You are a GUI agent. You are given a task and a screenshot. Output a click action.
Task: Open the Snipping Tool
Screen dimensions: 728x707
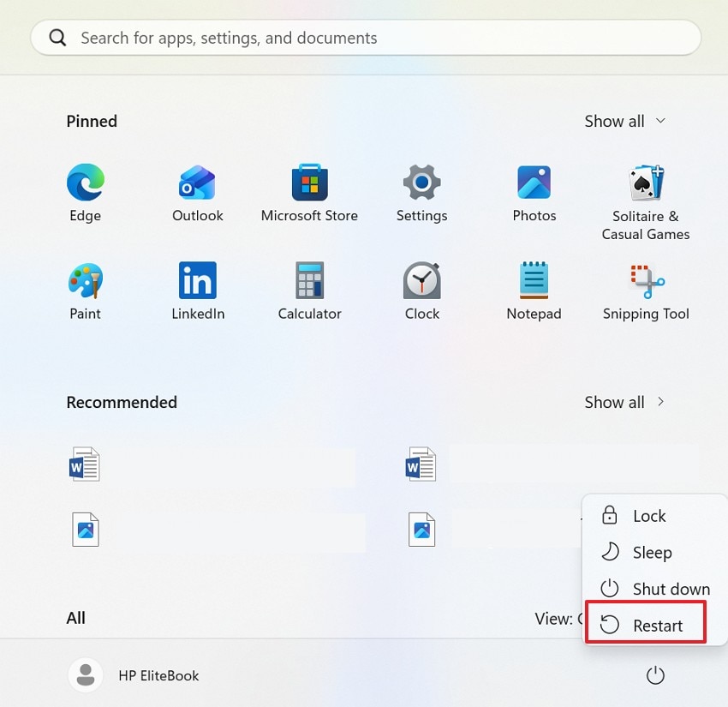click(646, 280)
